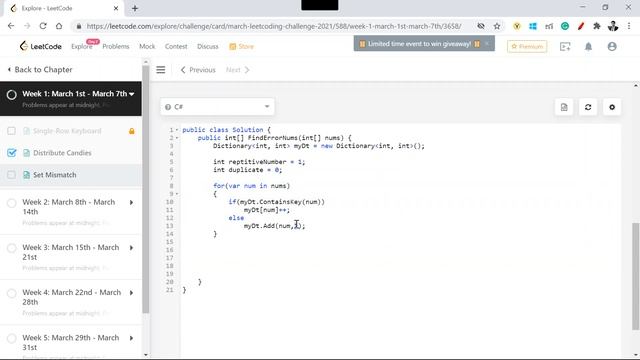Click the browser back arrow
The width and height of the screenshot is (640, 360).
11,26
